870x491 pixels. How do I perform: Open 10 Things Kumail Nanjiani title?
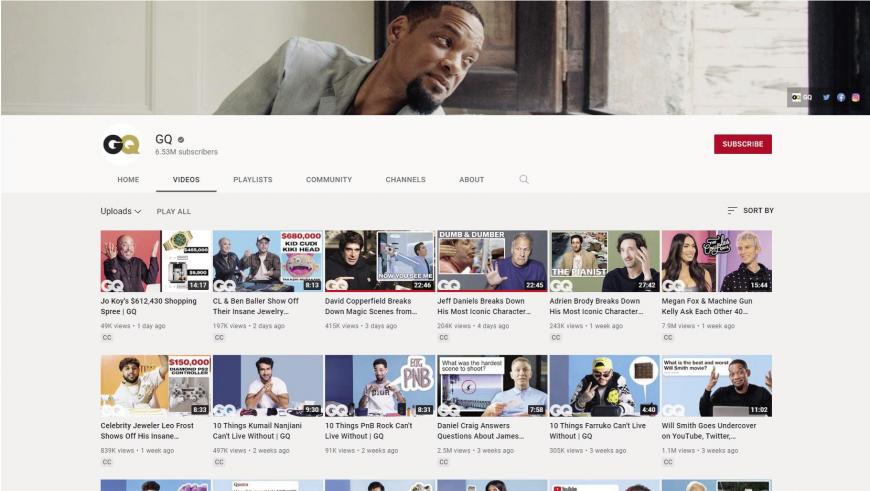point(257,431)
